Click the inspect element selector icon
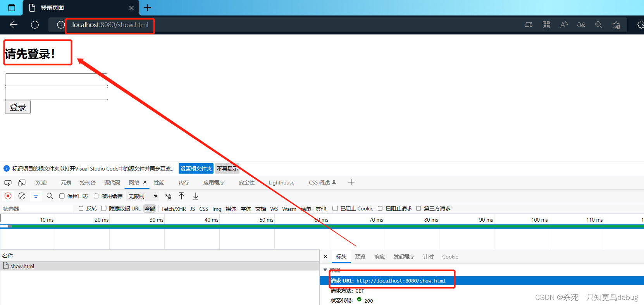This screenshot has width=644, height=305. [8, 183]
